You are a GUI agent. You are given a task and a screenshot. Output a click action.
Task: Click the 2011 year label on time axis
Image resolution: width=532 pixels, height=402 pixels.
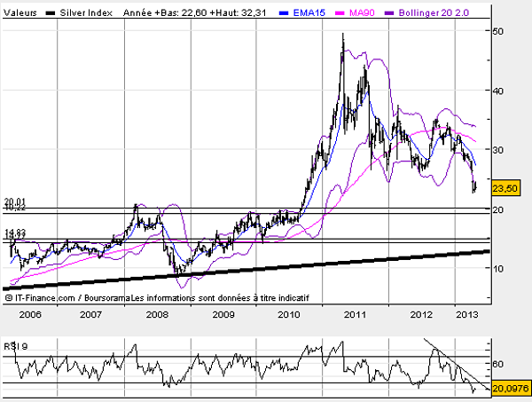(356, 314)
